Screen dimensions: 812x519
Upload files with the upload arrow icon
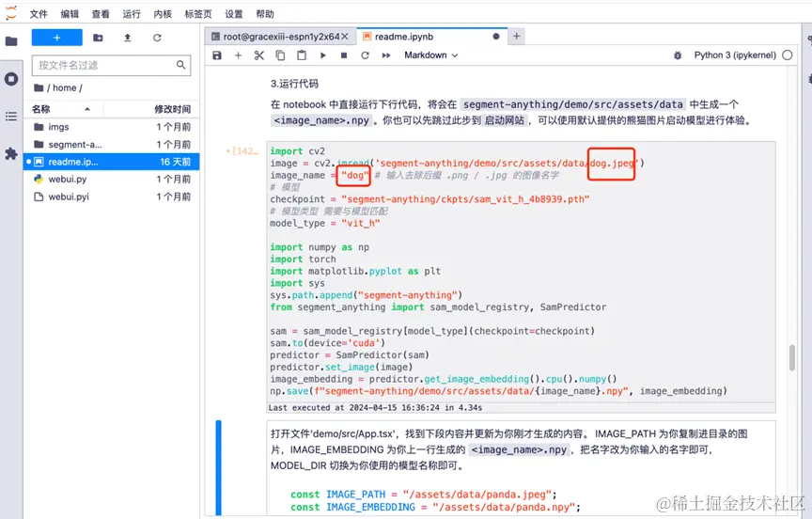point(128,38)
